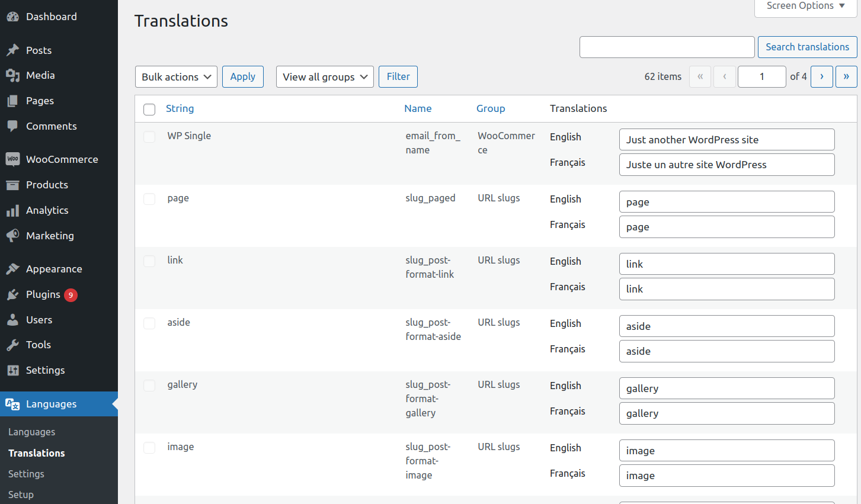Edit Français field 'Juste un autre site WordPress'
This screenshot has height=504, width=861.
pyautogui.click(x=727, y=165)
